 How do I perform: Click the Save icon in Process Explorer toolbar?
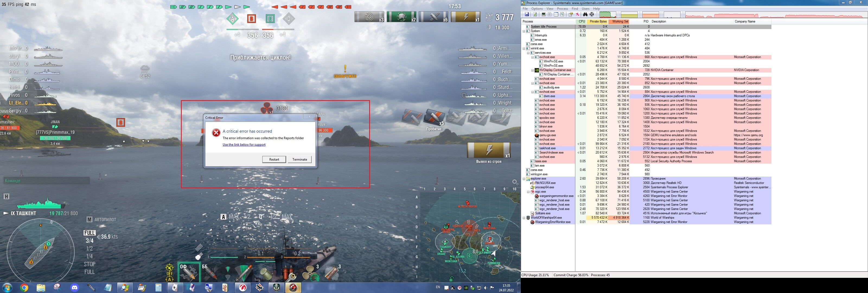(527, 14)
